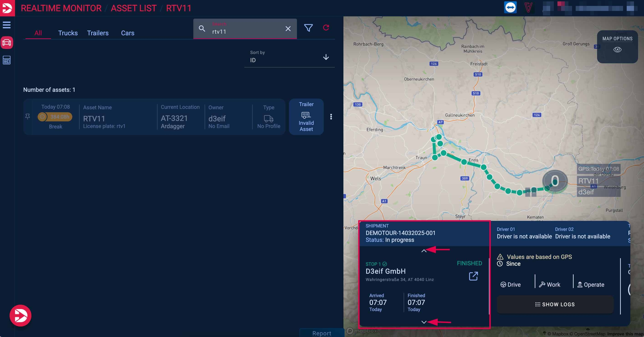The image size is (644, 337).
Task: Click the Report button
Action: tap(322, 333)
